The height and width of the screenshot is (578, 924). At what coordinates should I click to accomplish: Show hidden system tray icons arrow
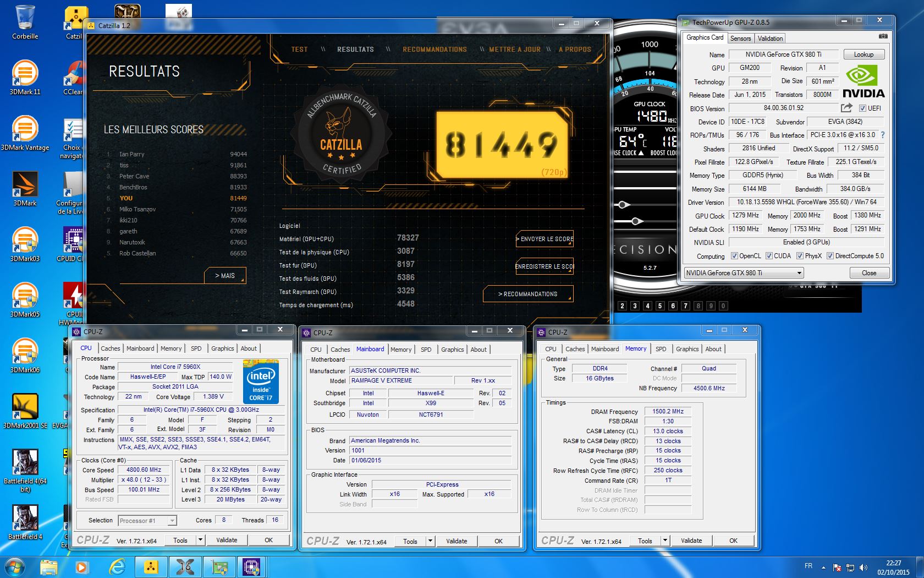(823, 567)
